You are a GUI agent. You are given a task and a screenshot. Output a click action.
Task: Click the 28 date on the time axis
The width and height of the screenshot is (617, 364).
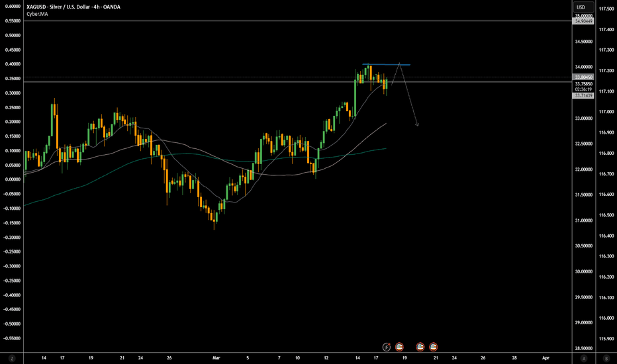pos(514,357)
